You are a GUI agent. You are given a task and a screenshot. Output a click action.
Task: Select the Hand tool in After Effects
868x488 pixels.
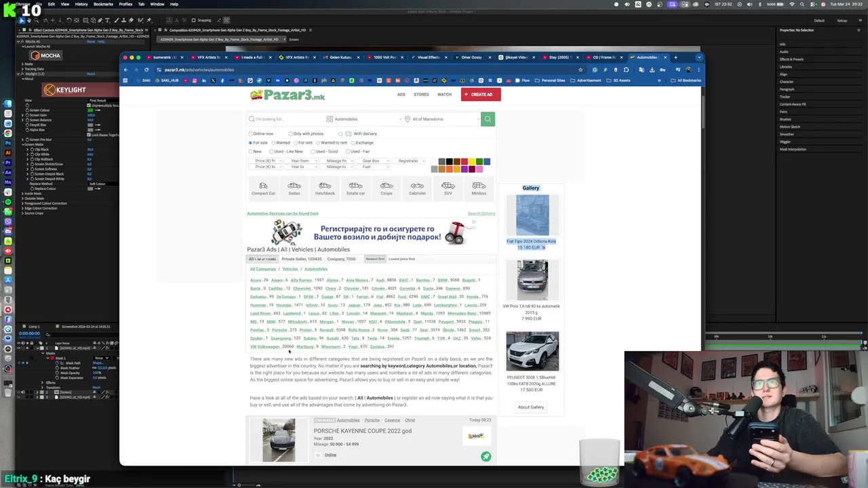pyautogui.click(x=28, y=20)
